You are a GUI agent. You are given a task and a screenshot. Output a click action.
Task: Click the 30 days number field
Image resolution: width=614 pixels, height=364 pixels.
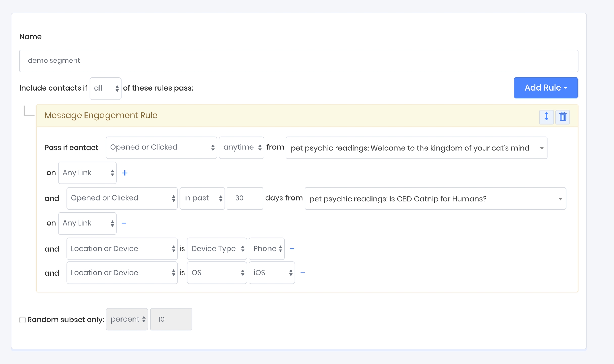(x=245, y=198)
